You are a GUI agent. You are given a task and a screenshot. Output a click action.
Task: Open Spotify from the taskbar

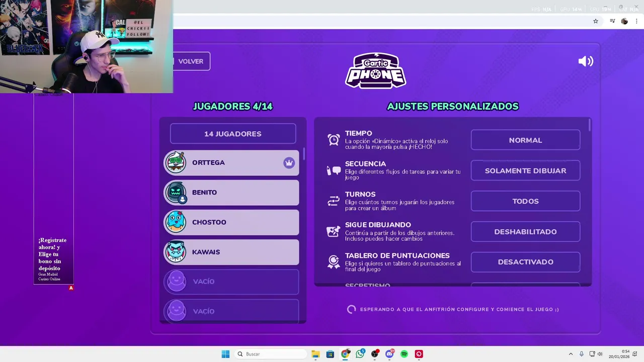tap(404, 354)
